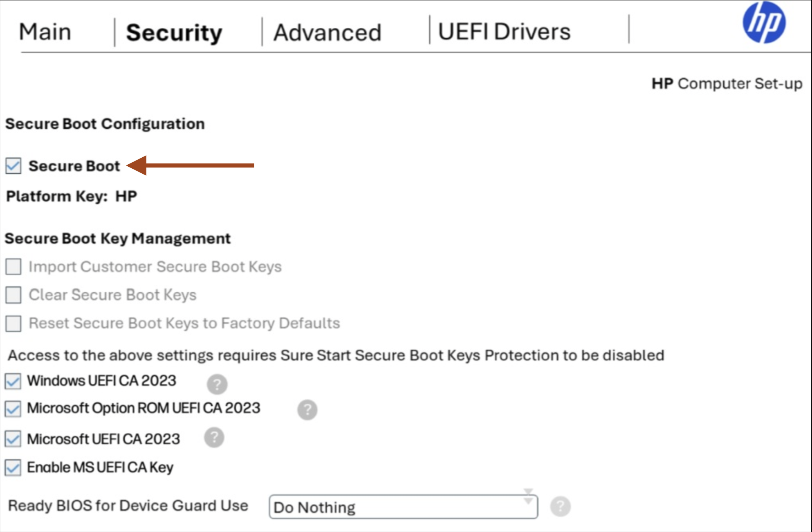Check Import Customer Secure Boot Keys
The width and height of the screenshot is (812, 532).
13,267
